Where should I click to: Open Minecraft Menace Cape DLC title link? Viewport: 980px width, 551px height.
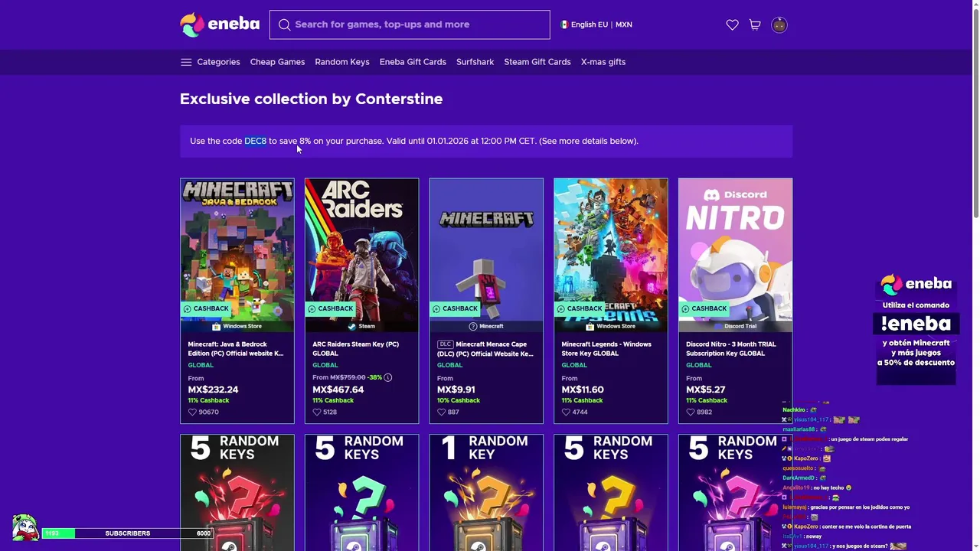tap(485, 348)
